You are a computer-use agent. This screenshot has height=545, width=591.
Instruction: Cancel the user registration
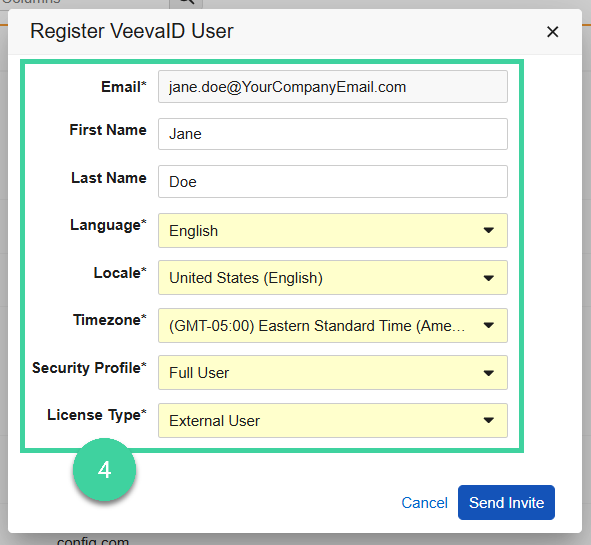[x=424, y=503]
